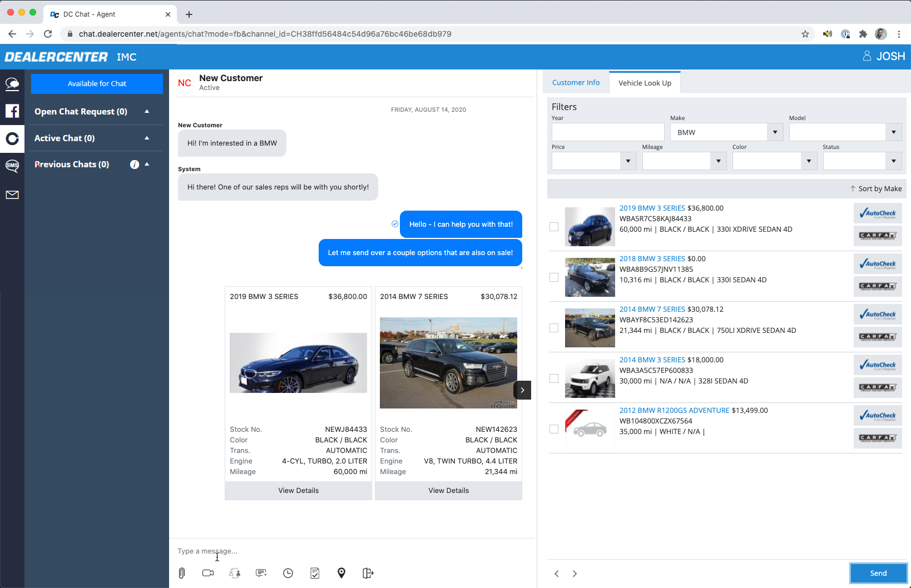
Task: Click the Type a message input field
Action: (x=352, y=551)
